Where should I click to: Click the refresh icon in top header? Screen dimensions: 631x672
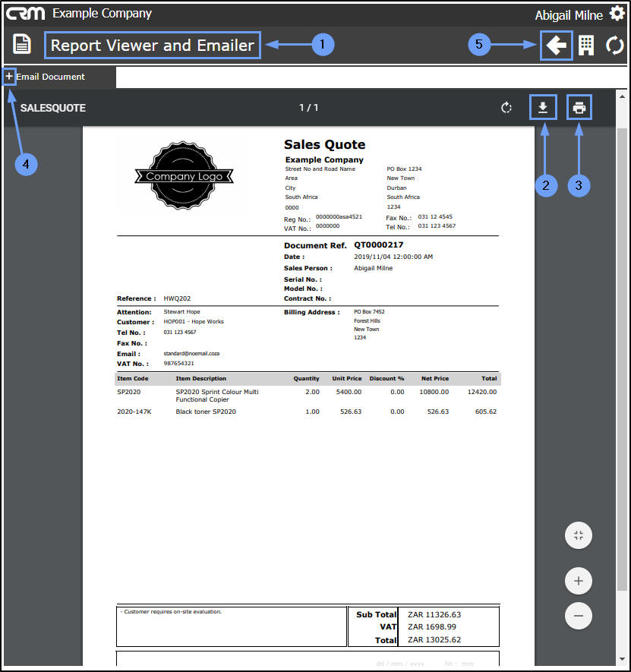[x=614, y=46]
